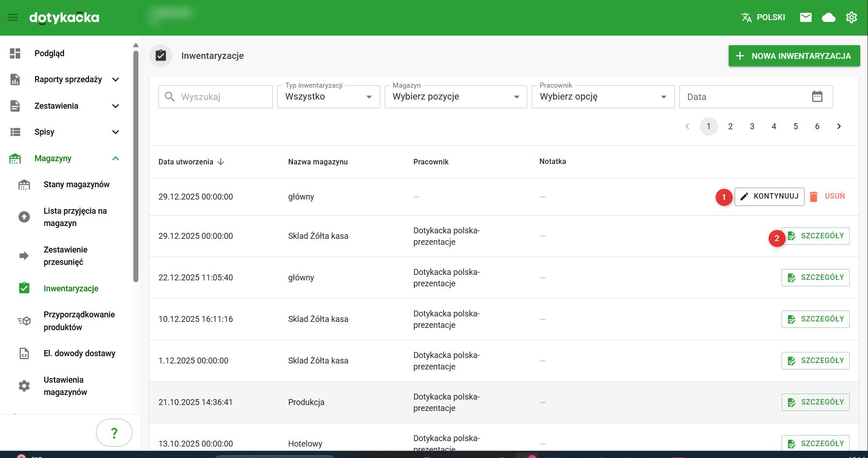Open settings gear in top bar
Image resolution: width=868 pixels, height=458 pixels.
[x=851, y=17]
